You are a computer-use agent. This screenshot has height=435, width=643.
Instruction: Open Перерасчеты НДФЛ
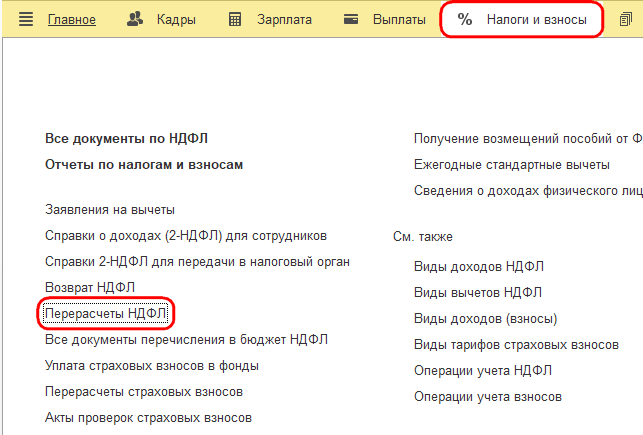(105, 314)
